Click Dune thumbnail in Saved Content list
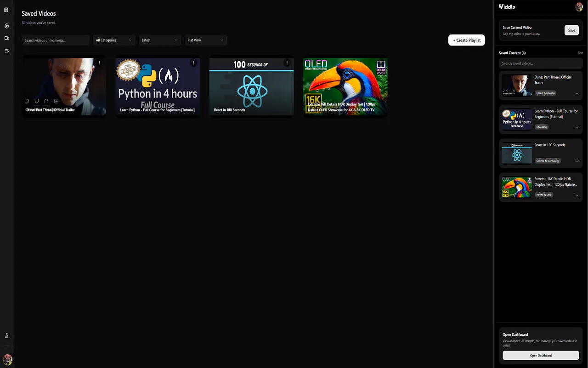Image resolution: width=588 pixels, height=368 pixels. click(517, 85)
